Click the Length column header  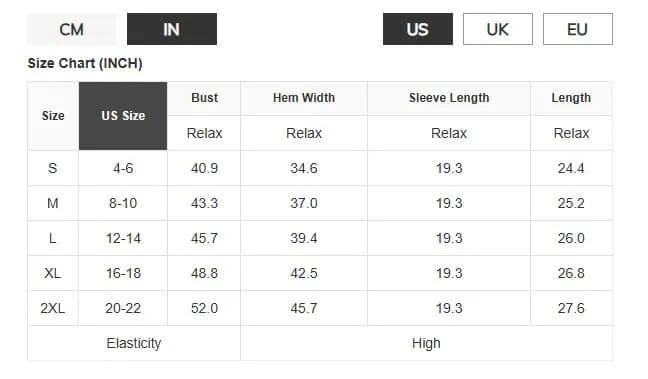click(x=571, y=98)
